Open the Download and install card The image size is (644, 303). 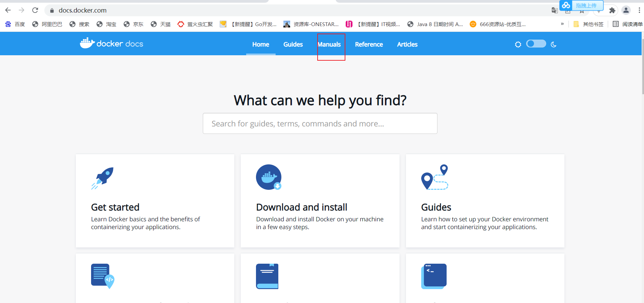click(x=320, y=201)
